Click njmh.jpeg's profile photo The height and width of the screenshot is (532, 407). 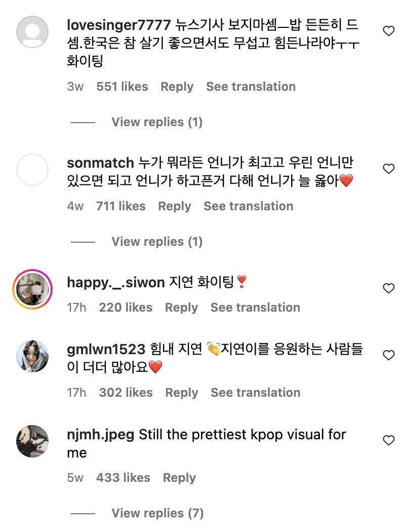[x=32, y=441]
